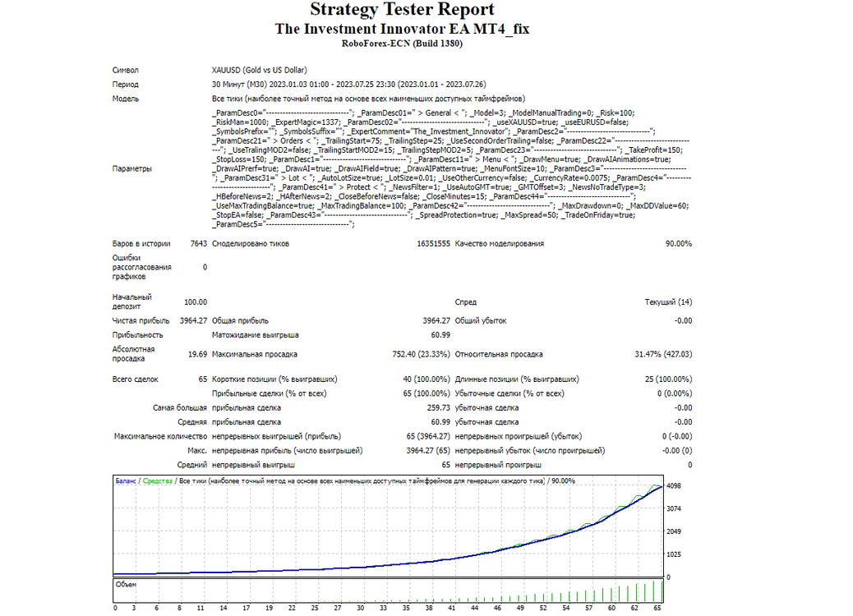
Task: Select the value "3964.27 (65)"
Action: 428,450
